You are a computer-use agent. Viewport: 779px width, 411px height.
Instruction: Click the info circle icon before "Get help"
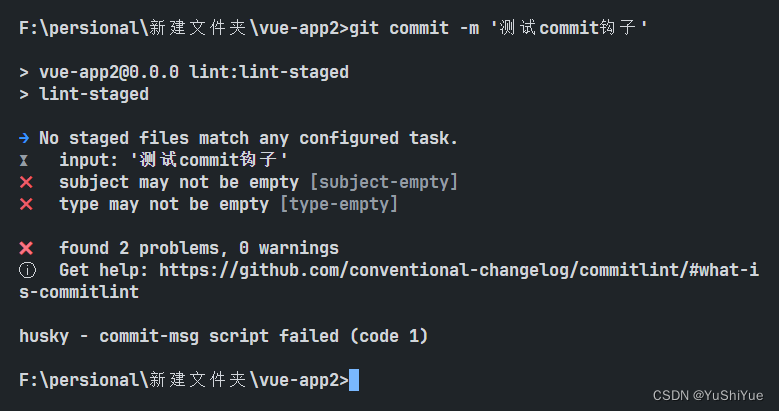tap(26, 270)
